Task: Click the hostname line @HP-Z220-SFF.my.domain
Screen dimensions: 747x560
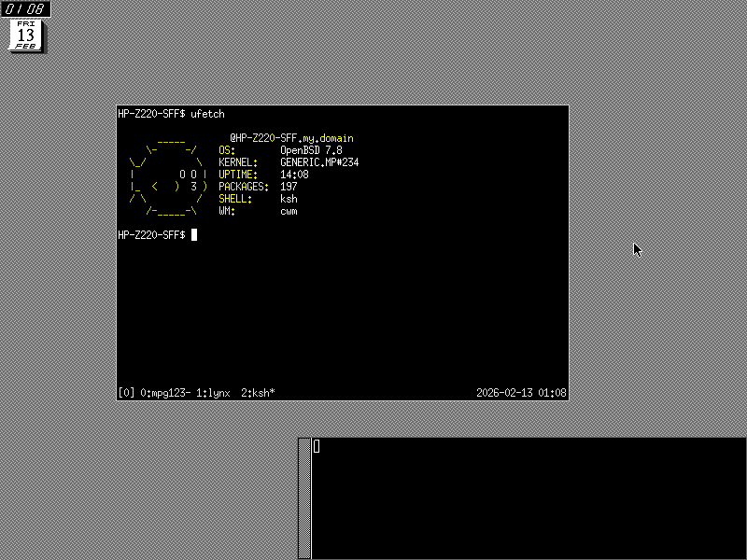Action: click(x=291, y=138)
